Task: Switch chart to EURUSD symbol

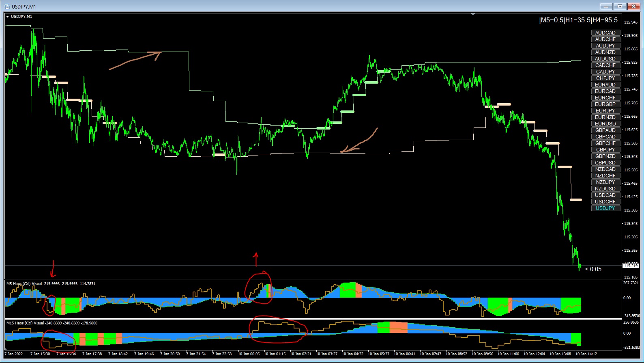Action: (605, 124)
